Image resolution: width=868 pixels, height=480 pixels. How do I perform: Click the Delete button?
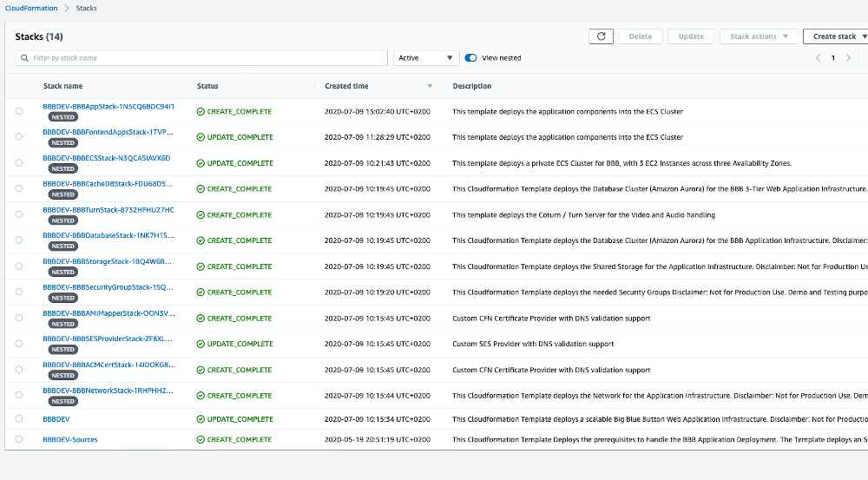pyautogui.click(x=641, y=36)
